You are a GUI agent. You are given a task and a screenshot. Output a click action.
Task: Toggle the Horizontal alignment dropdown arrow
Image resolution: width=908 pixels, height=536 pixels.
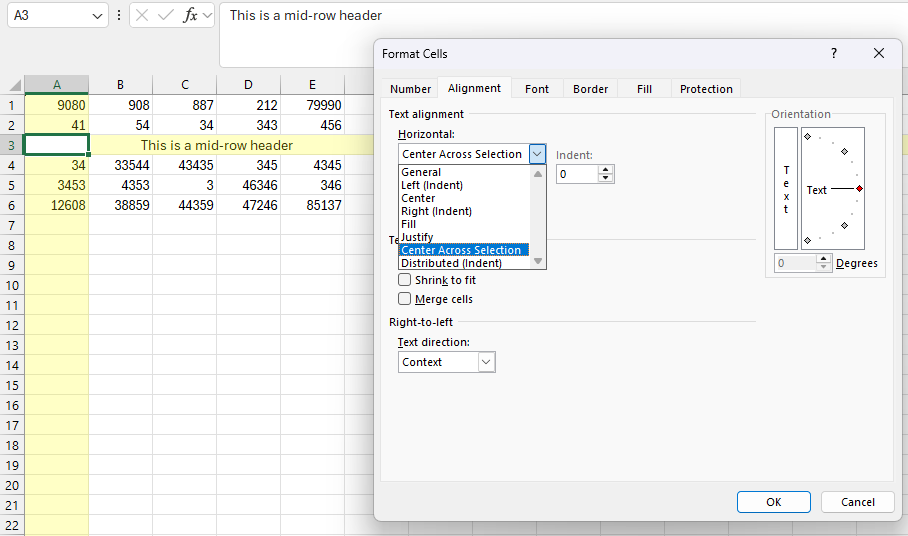[x=537, y=154]
